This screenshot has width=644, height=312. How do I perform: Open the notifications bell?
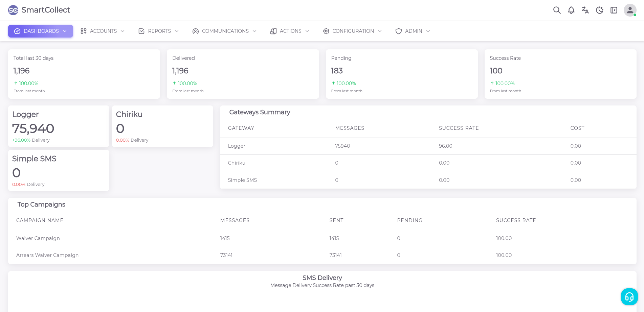[x=571, y=10]
